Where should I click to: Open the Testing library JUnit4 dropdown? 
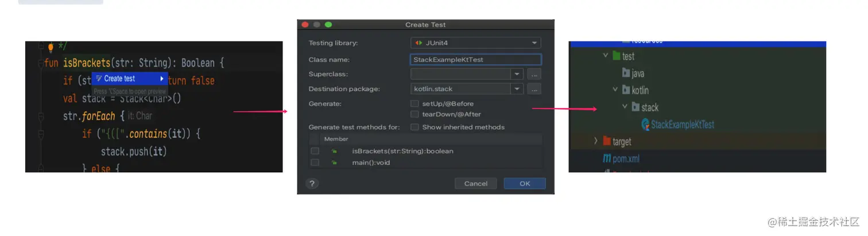[476, 43]
